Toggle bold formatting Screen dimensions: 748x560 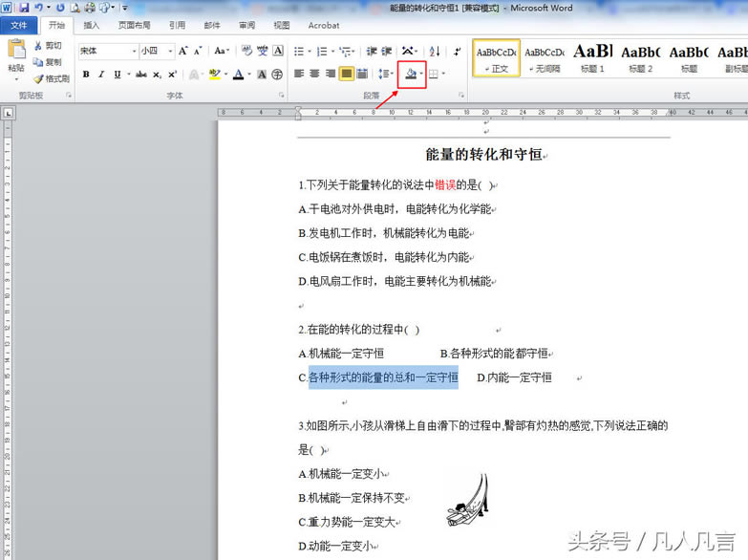click(x=86, y=75)
